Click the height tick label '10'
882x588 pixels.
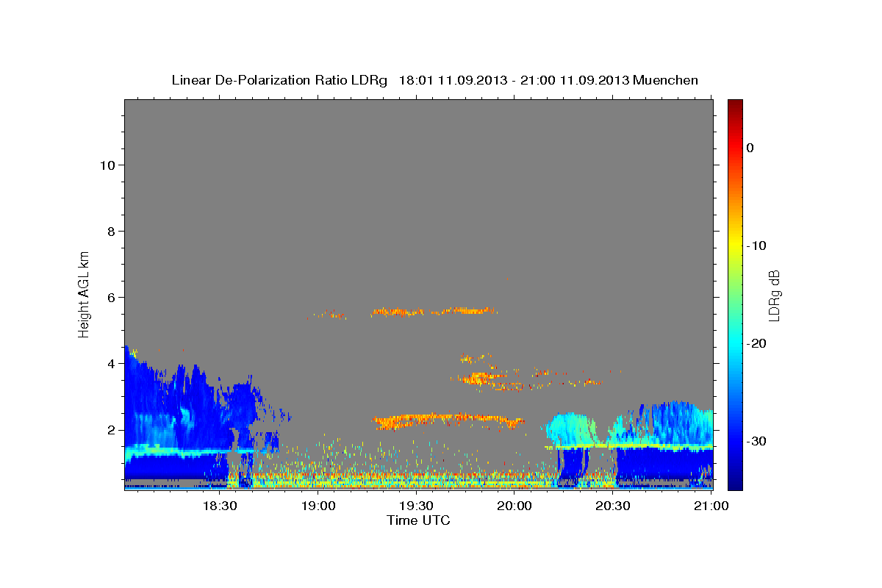[107, 165]
